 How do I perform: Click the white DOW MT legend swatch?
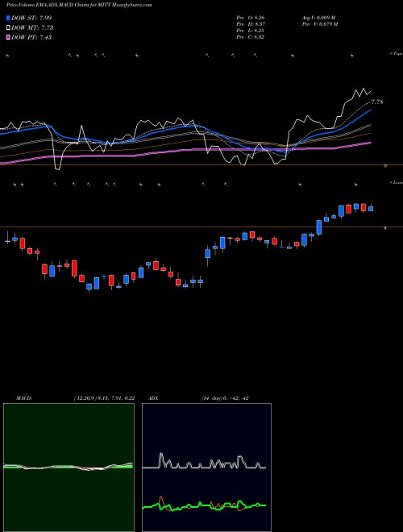9,28
